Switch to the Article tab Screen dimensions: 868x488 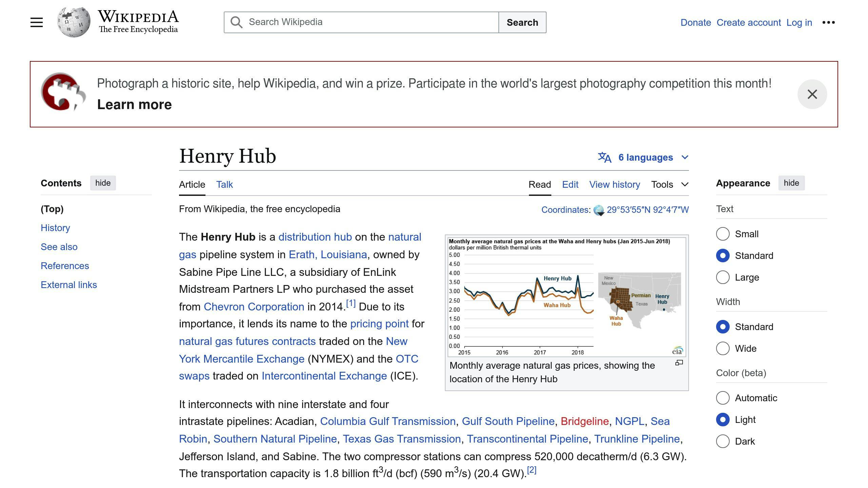[x=192, y=184]
